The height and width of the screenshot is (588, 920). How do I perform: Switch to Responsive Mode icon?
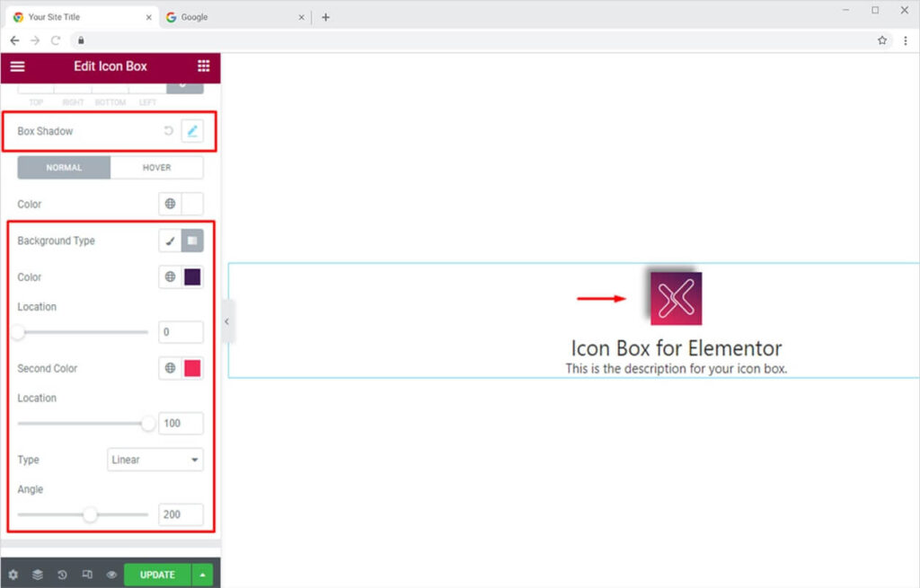[87, 575]
